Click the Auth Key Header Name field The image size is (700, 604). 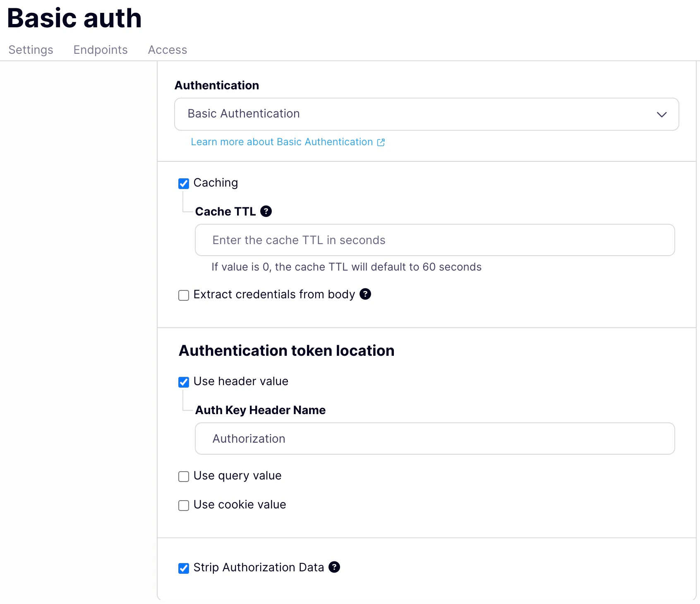click(434, 439)
